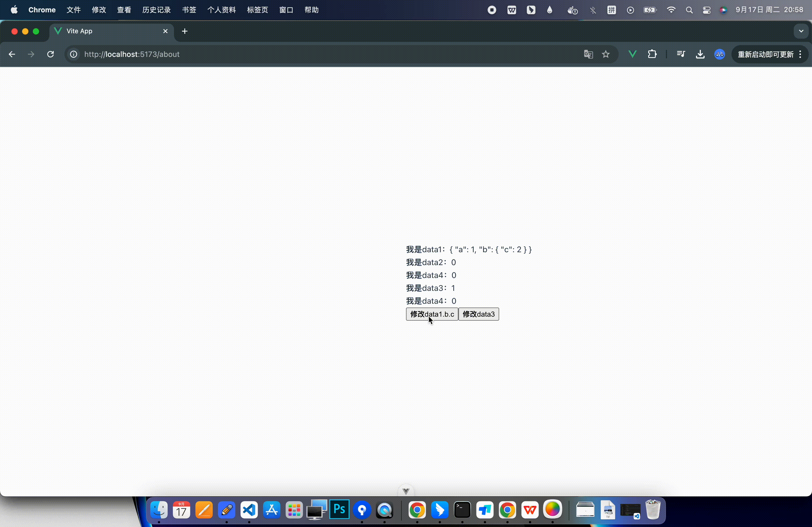Open the Chrome three-dot menu
Image resolution: width=812 pixels, height=527 pixels.
tap(801, 54)
